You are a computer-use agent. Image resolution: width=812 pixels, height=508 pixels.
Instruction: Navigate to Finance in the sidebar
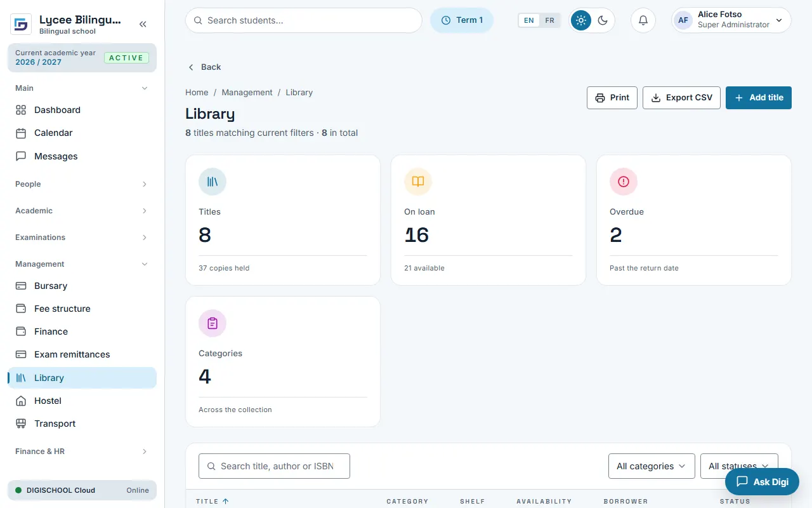click(82, 331)
